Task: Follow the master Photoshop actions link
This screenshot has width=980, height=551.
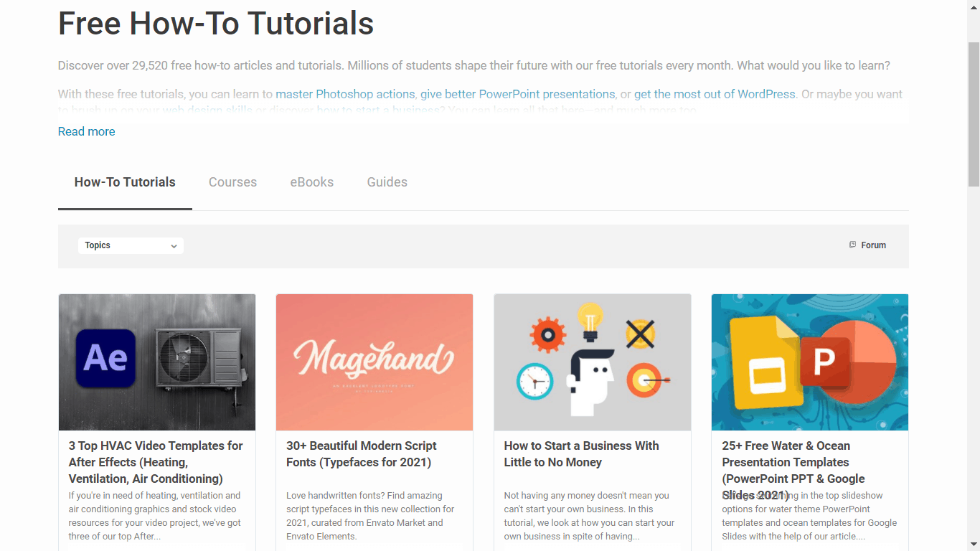Action: pos(345,94)
